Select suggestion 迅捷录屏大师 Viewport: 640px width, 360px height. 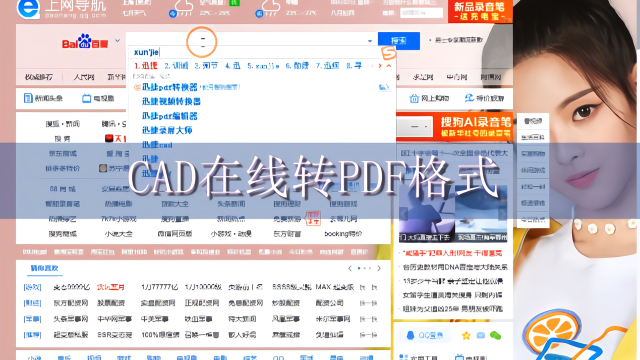167,130
